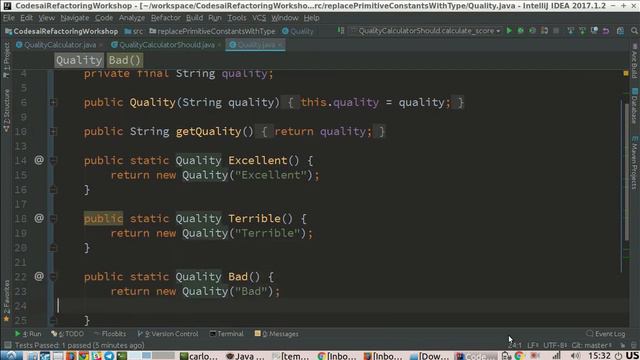This screenshot has width=640, height=360.
Task: Run with Coverage toolbar icon
Action: pyautogui.click(x=532, y=31)
